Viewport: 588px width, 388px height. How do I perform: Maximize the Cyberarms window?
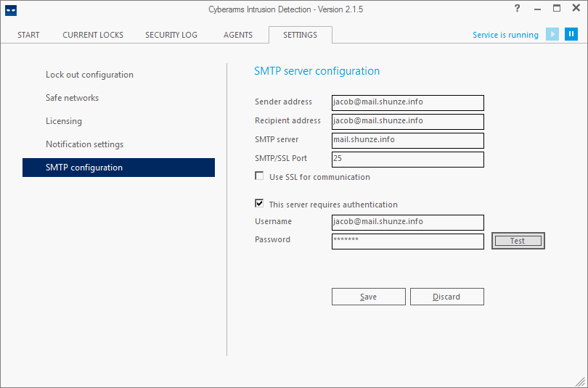point(557,8)
